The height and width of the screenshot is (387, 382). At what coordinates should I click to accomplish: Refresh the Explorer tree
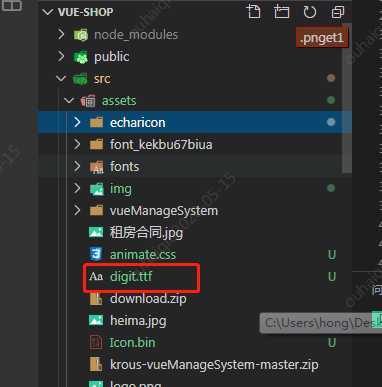[x=310, y=12]
